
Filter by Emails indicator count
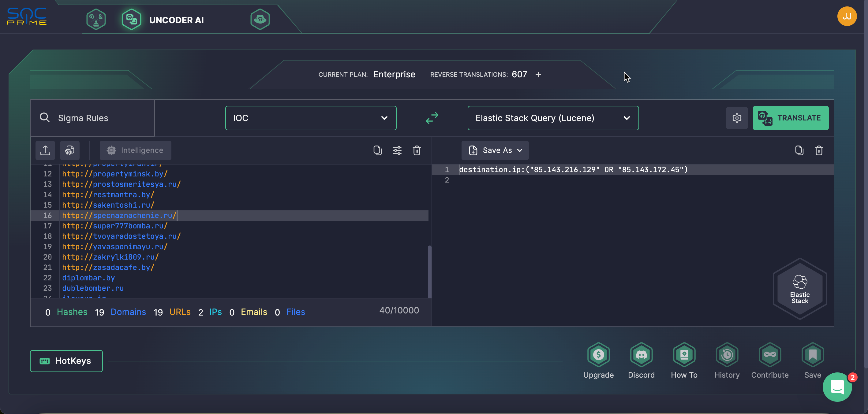[248, 312]
